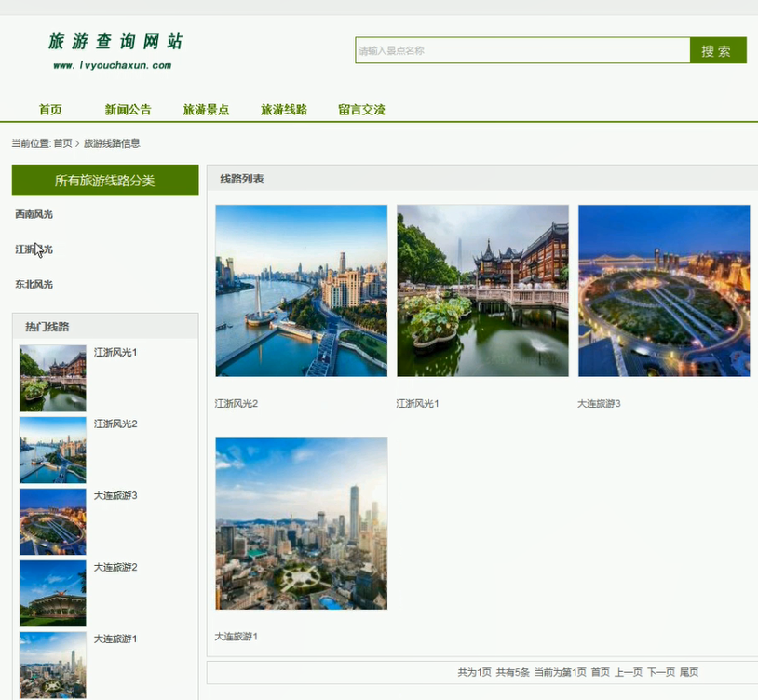Open the 新闻公告 navigation item
Image resolution: width=758 pixels, height=700 pixels.
(x=129, y=110)
